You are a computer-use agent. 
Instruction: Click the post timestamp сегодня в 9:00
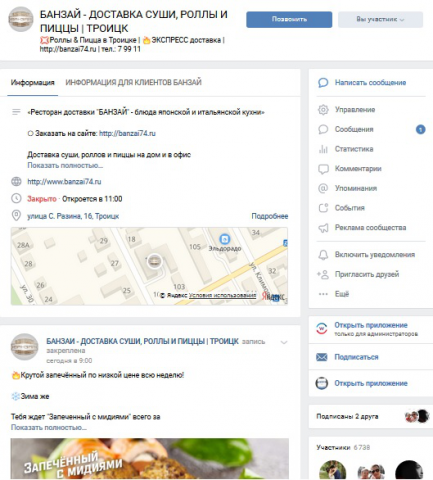pos(69,361)
